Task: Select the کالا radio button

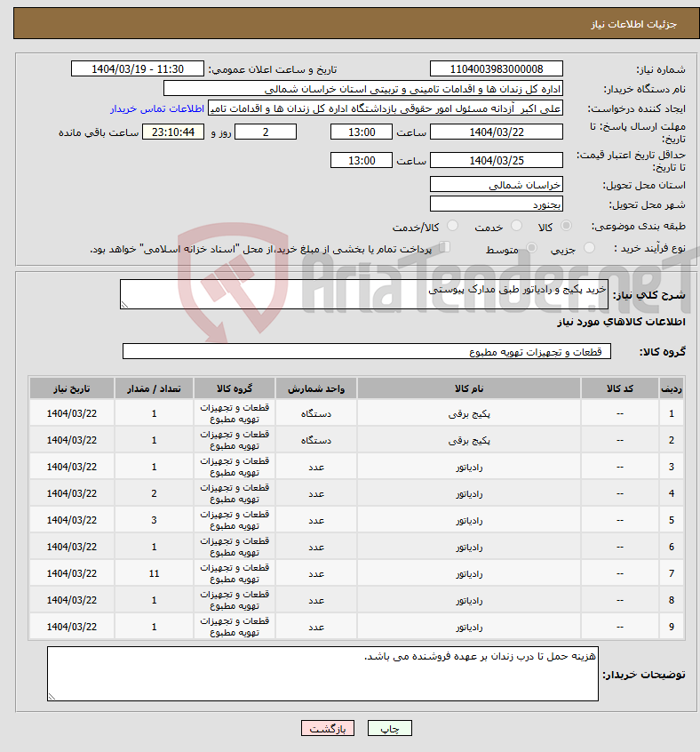Action: click(x=566, y=226)
